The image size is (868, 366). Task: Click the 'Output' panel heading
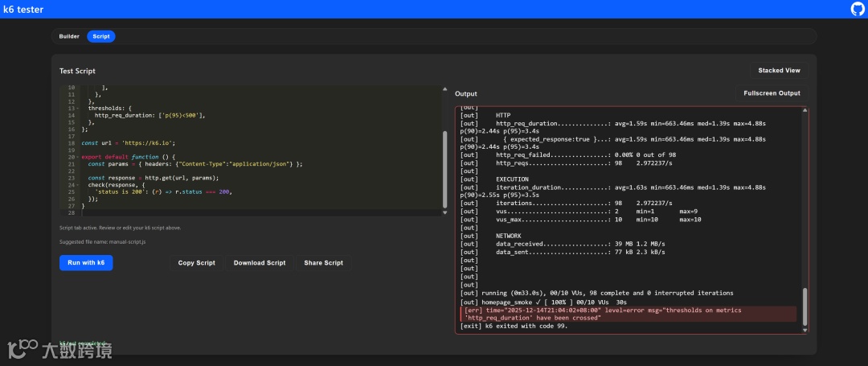(x=466, y=93)
